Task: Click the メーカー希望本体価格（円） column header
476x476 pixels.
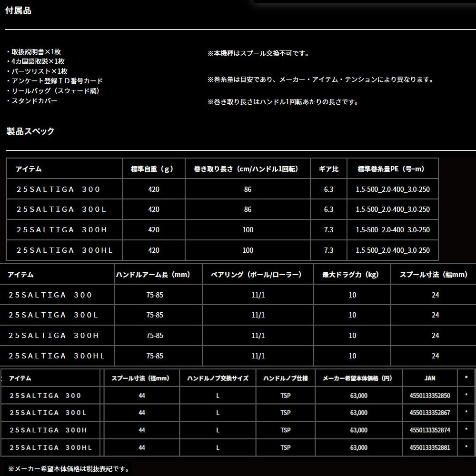Action: [x=358, y=378]
